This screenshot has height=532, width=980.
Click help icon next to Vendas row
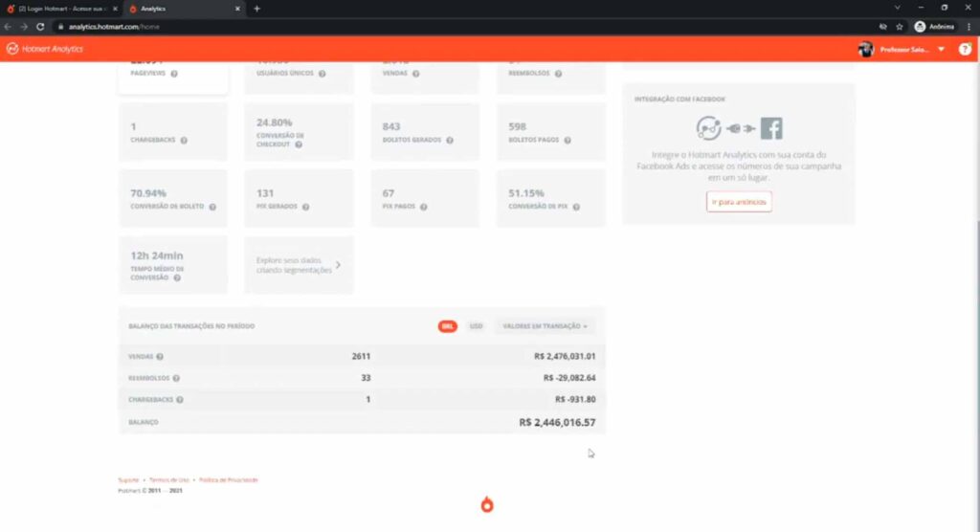click(160, 357)
